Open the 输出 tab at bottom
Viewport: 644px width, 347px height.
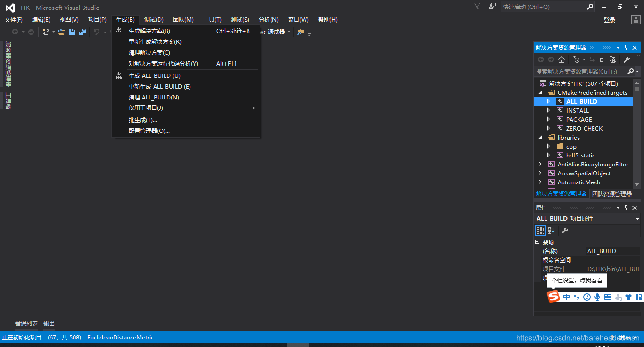[x=49, y=323]
